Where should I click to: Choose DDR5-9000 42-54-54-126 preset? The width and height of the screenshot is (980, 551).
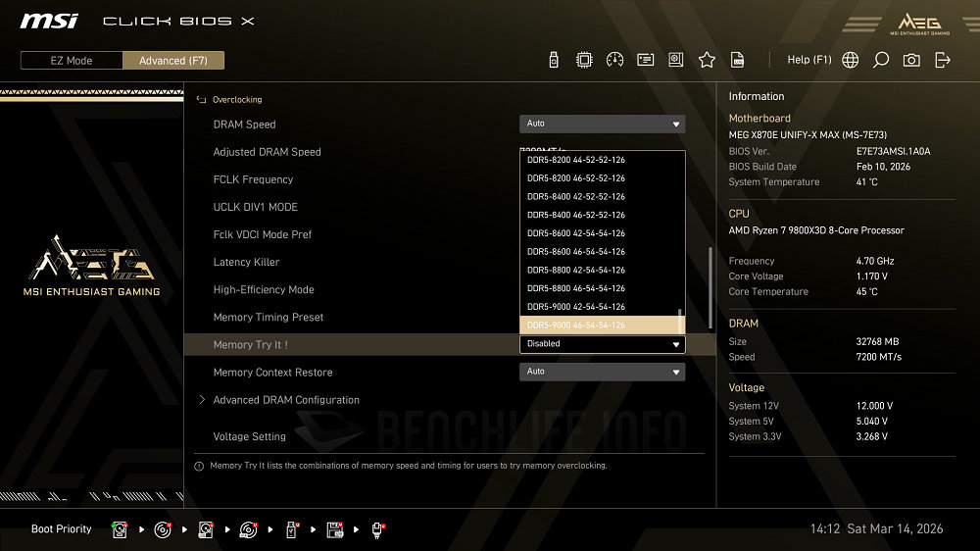(575, 307)
